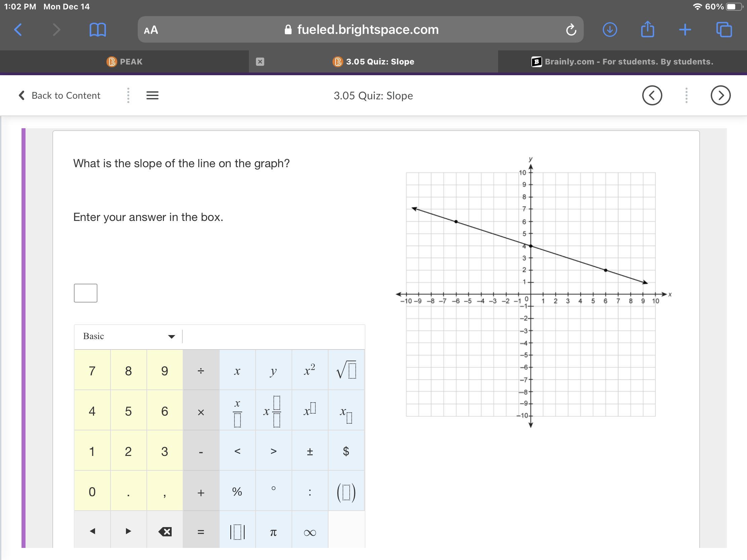
Task: Open the hamburger table of contents menu
Action: [x=152, y=96]
